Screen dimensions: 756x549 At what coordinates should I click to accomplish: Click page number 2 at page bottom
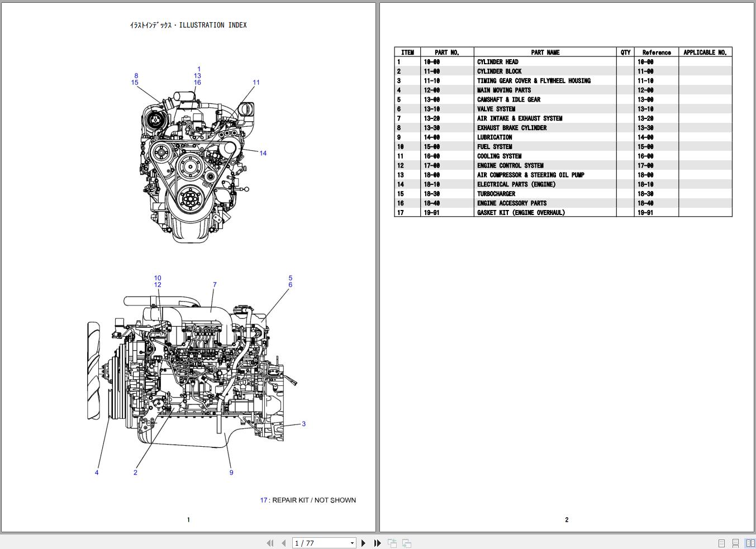tap(567, 520)
